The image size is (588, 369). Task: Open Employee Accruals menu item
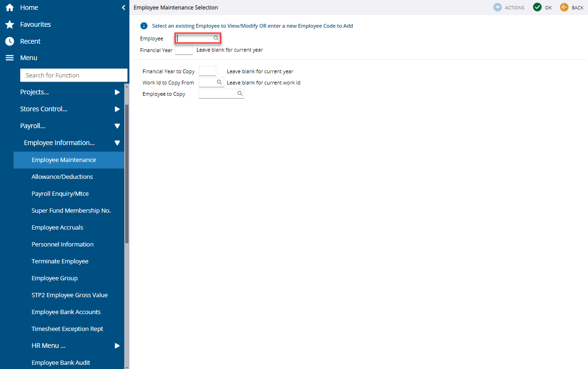coord(57,227)
